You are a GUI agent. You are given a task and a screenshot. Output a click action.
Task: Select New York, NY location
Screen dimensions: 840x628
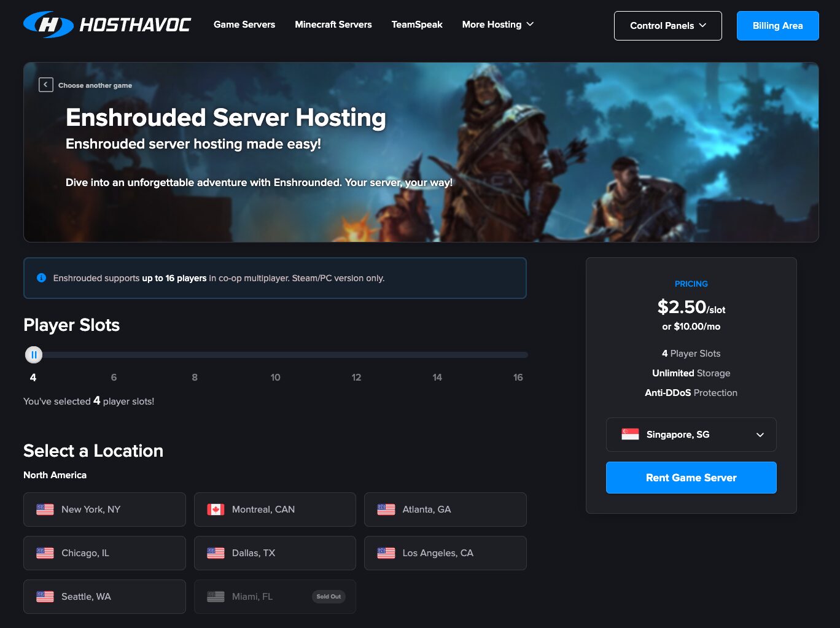point(104,510)
